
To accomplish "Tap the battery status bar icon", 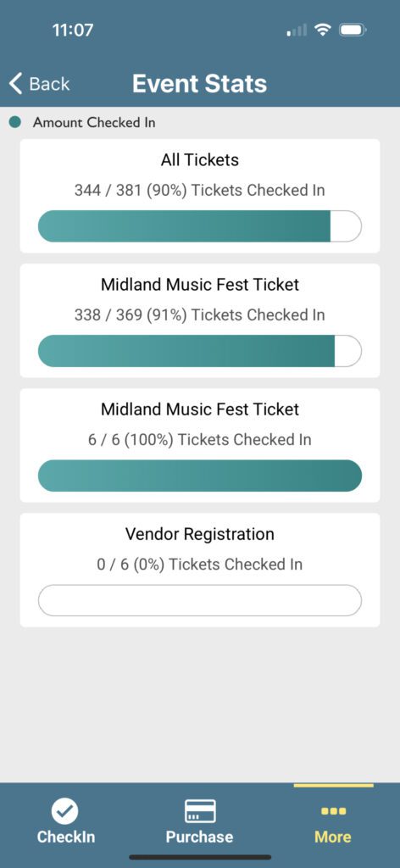I will [x=353, y=30].
